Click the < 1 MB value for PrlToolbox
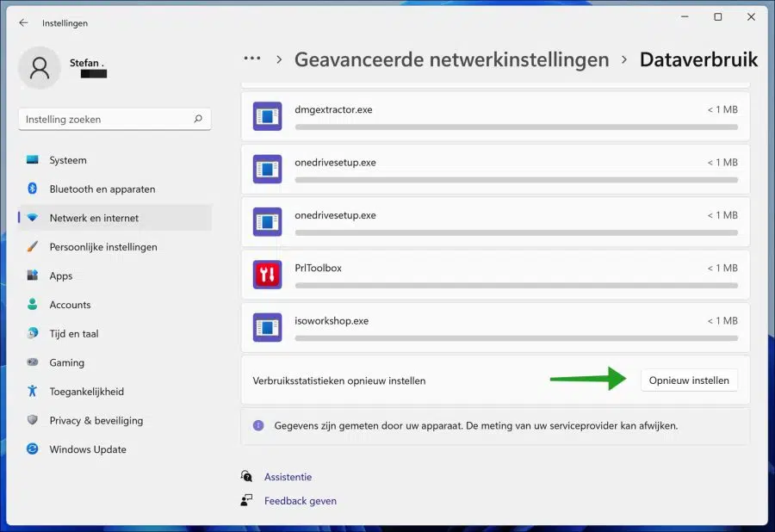 [x=722, y=268]
